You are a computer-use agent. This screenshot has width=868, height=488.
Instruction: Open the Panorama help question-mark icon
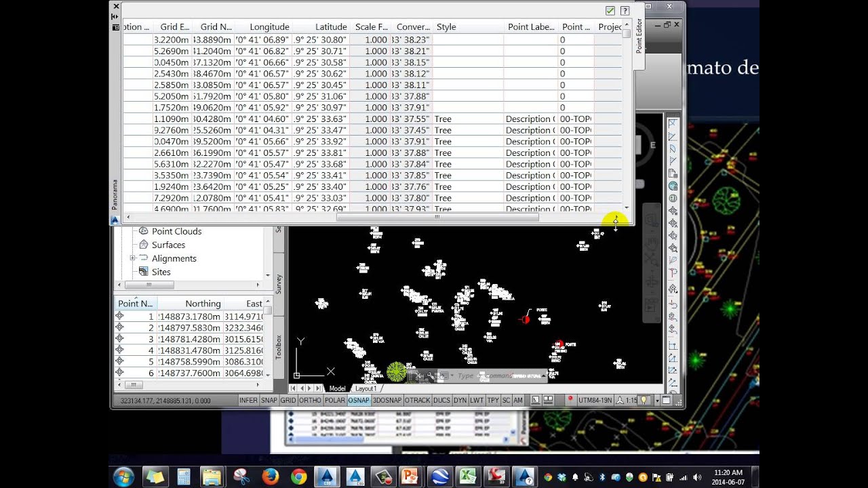click(x=625, y=10)
